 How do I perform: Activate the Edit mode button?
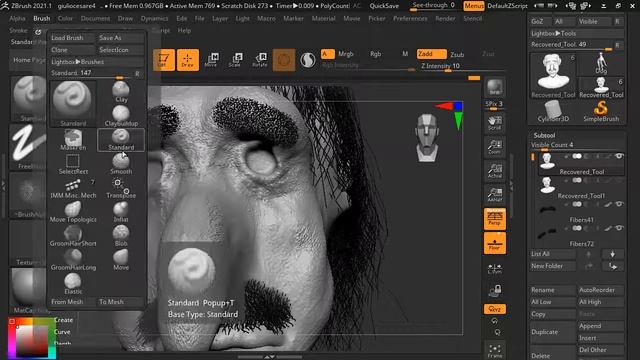tap(164, 60)
